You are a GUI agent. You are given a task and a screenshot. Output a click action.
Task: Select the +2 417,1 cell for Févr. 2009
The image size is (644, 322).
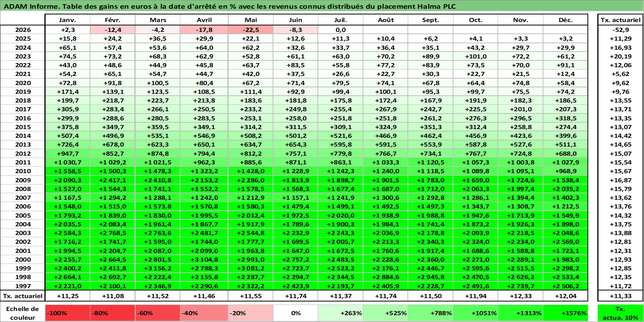point(112,180)
